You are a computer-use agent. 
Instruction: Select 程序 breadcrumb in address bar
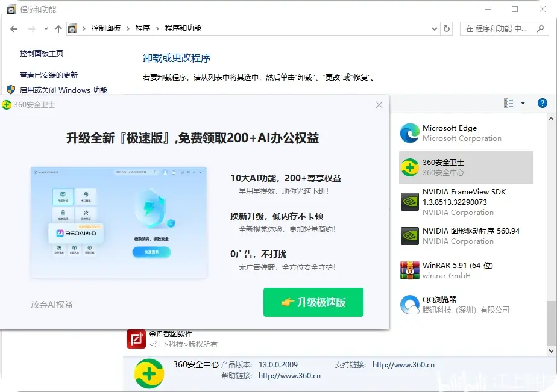(143, 28)
